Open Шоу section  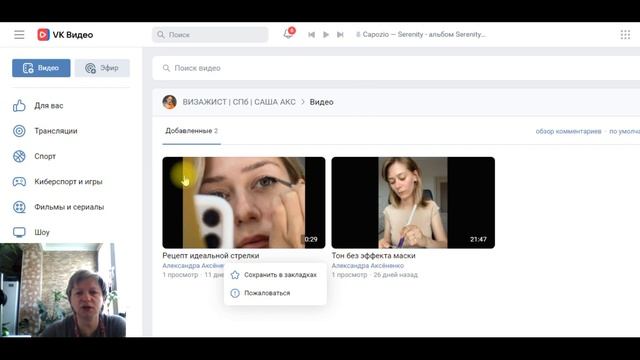pos(42,232)
